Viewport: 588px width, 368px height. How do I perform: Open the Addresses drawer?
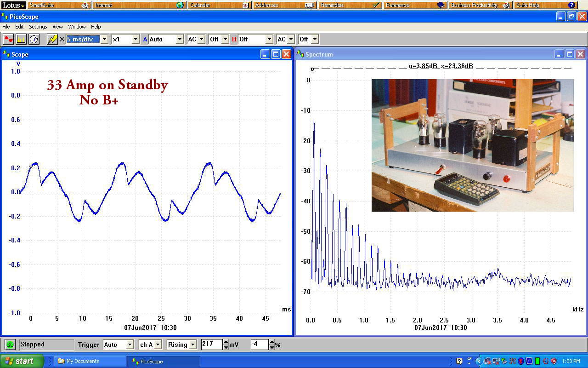click(285, 5)
